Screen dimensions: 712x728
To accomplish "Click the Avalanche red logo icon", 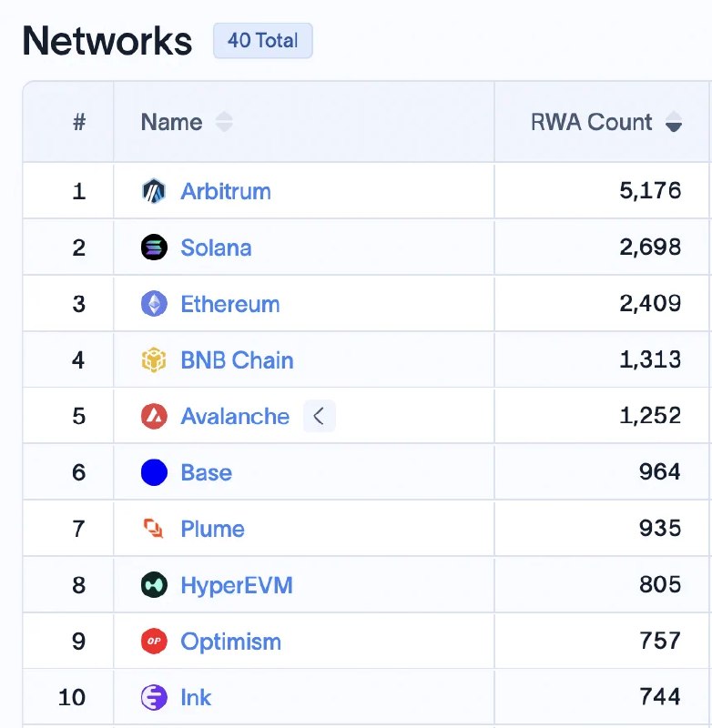I will tap(154, 416).
